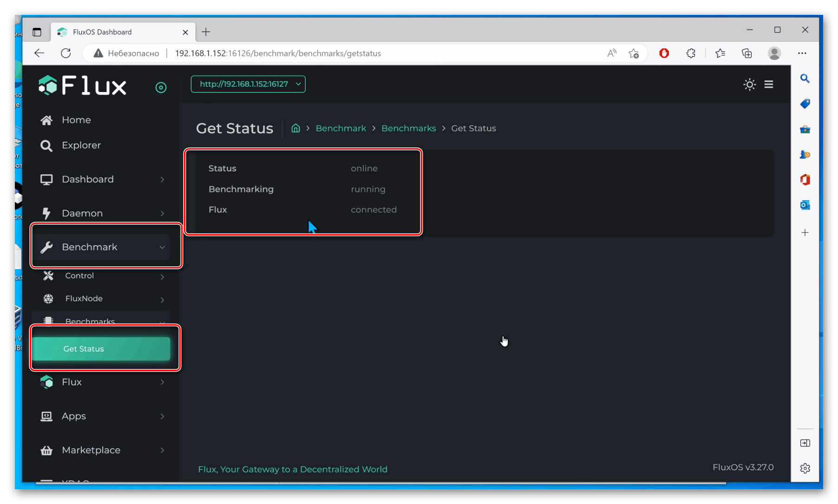Collapse the Benchmark menu chevron
Screen dimensions: 838x504
tap(162, 248)
